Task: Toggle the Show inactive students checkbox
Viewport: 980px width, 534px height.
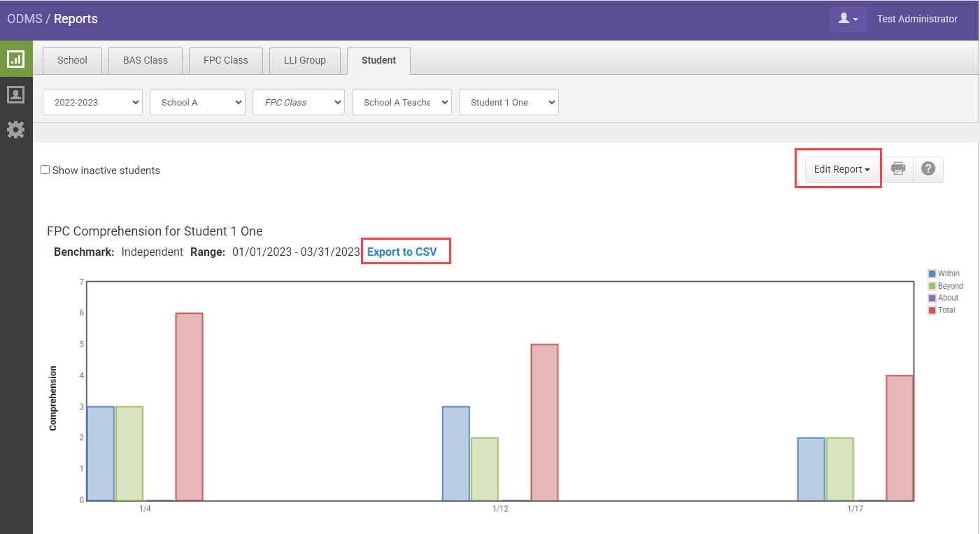Action: 45,170
